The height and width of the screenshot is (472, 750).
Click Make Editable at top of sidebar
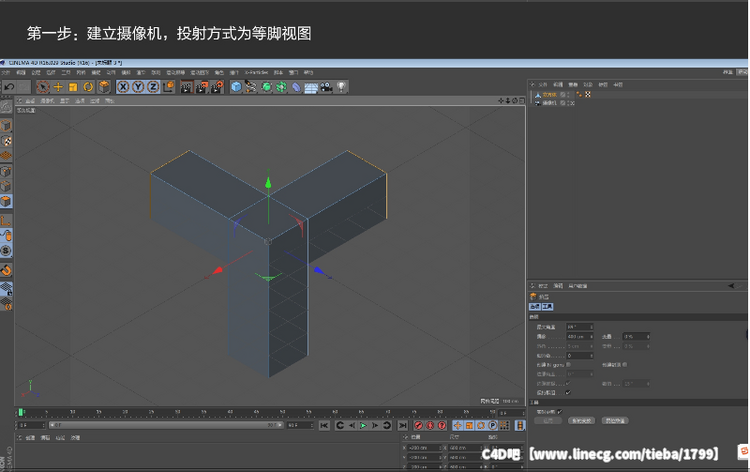[x=6, y=107]
